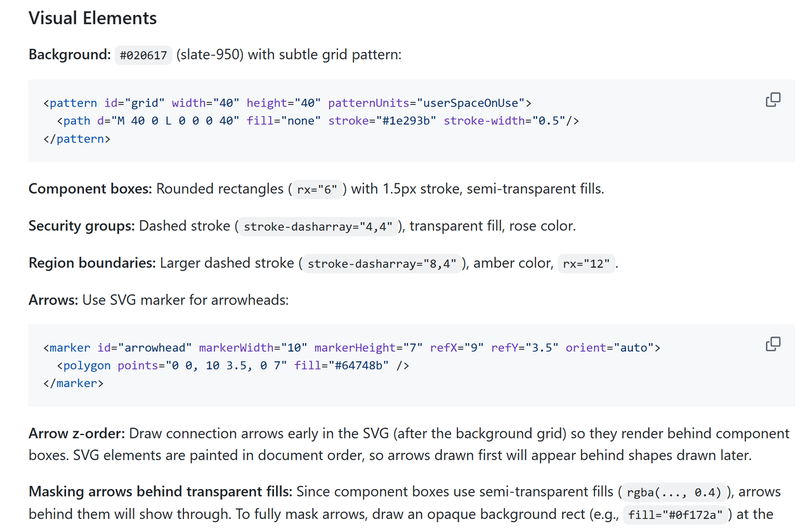Select the #020617 inline color code
Image resolution: width=812 pixels, height=529 pixels.
coord(143,55)
